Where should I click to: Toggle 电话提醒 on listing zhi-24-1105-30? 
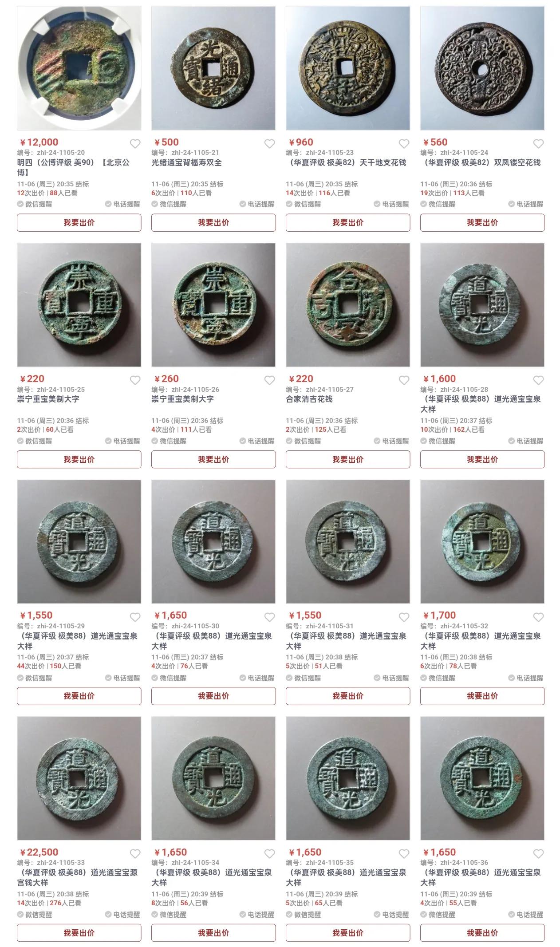(257, 678)
